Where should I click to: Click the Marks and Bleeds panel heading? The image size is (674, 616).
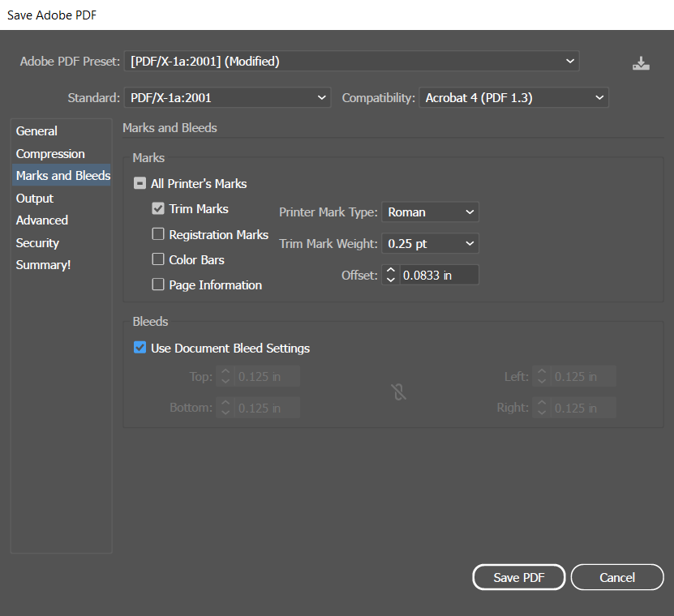pyautogui.click(x=170, y=127)
